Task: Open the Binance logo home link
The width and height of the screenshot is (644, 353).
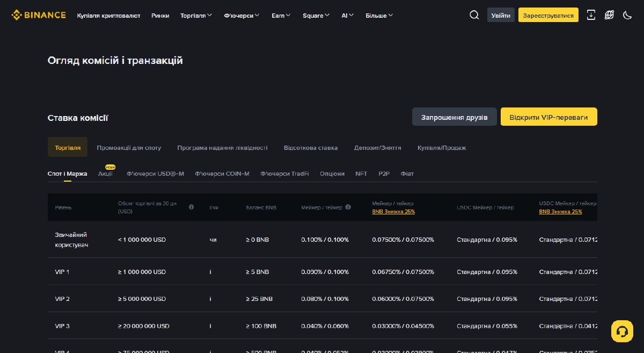Action: [x=39, y=15]
